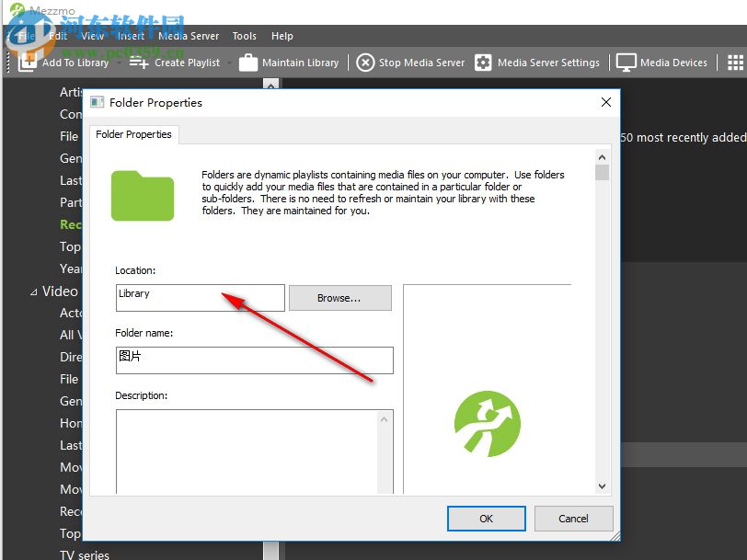Click the Maintain Library briefcase icon

pyautogui.click(x=248, y=63)
